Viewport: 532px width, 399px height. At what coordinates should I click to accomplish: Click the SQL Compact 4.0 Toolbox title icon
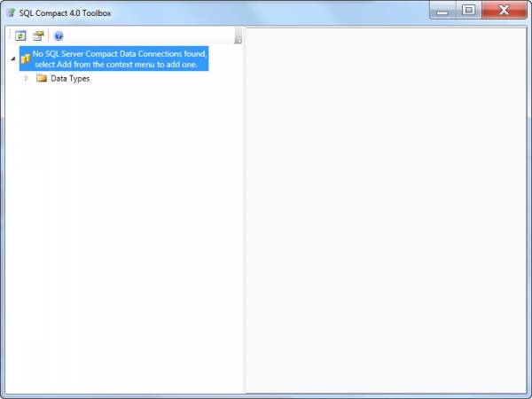pos(11,13)
